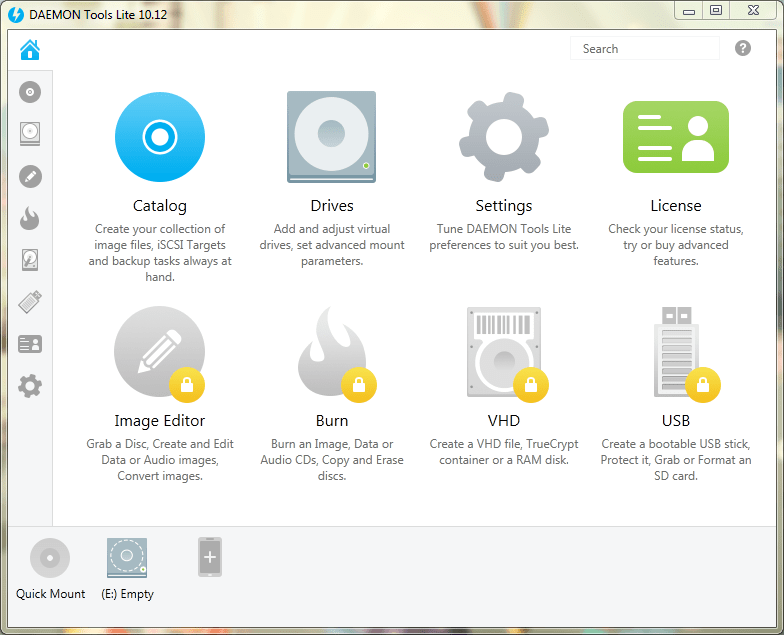784x635 pixels.
Task: Focus the Search input field
Action: (644, 48)
